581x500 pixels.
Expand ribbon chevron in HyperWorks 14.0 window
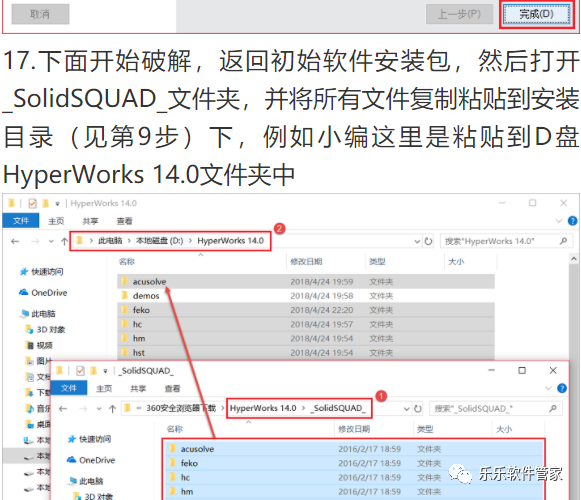tap(559, 221)
